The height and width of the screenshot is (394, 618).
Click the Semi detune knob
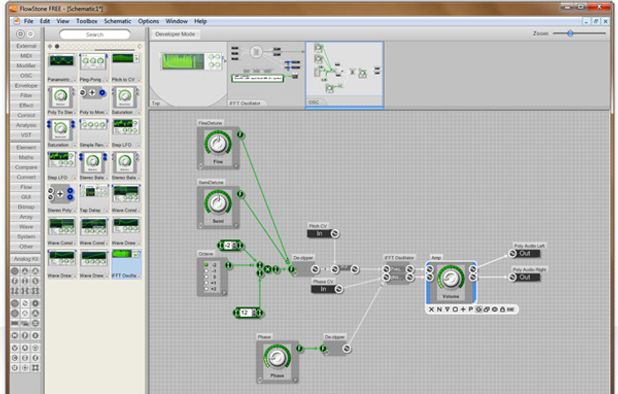coord(217,203)
